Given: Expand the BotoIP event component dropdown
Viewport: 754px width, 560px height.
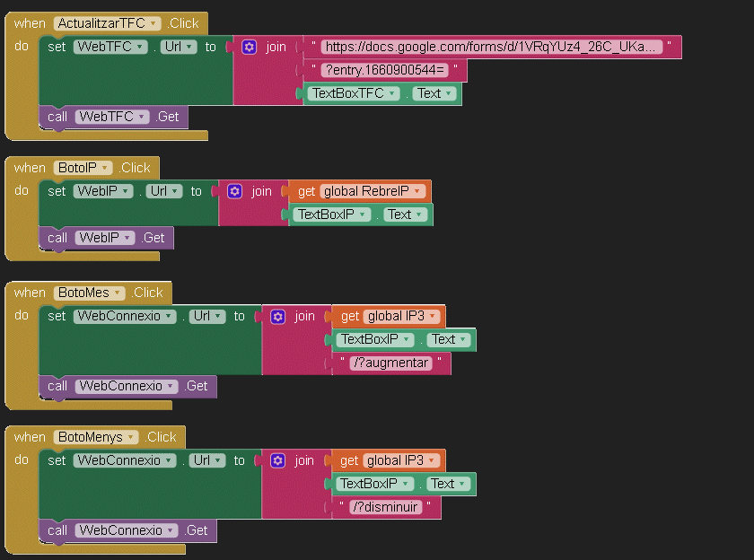Looking at the screenshot, I should [x=107, y=168].
